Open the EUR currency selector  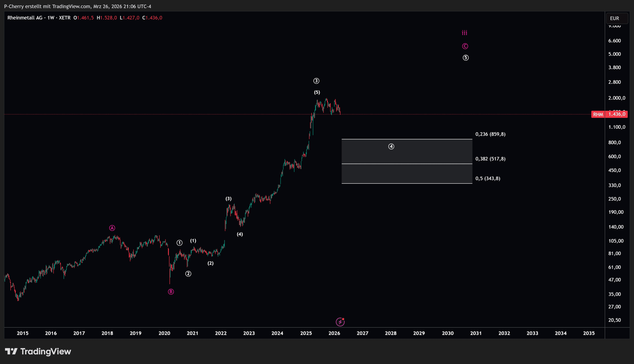tap(617, 18)
